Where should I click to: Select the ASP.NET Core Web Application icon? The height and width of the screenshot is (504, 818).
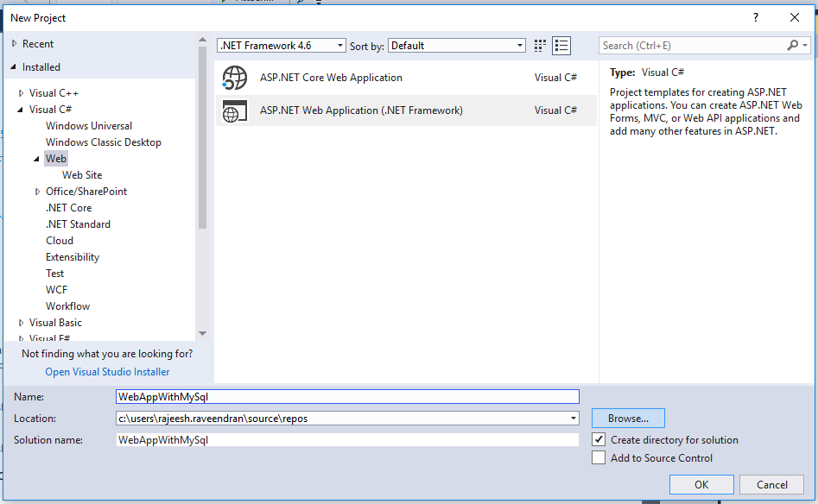click(x=235, y=78)
